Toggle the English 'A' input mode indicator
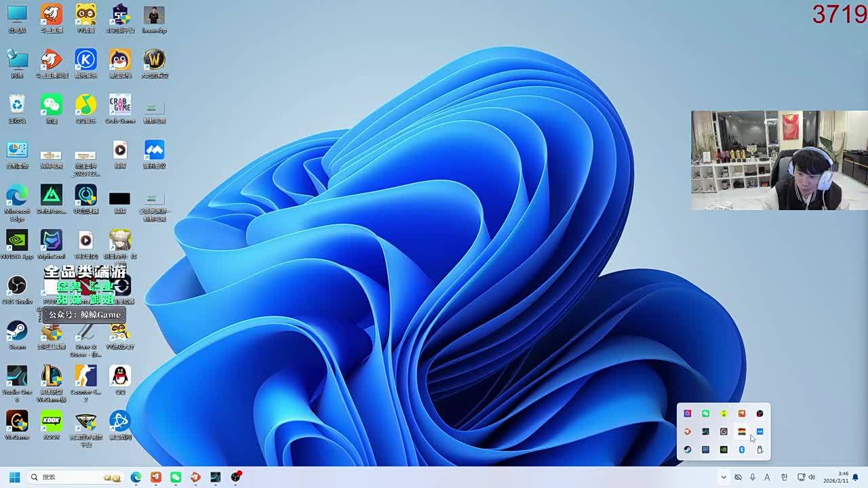Screen dimensions: 868x488 point(768,477)
